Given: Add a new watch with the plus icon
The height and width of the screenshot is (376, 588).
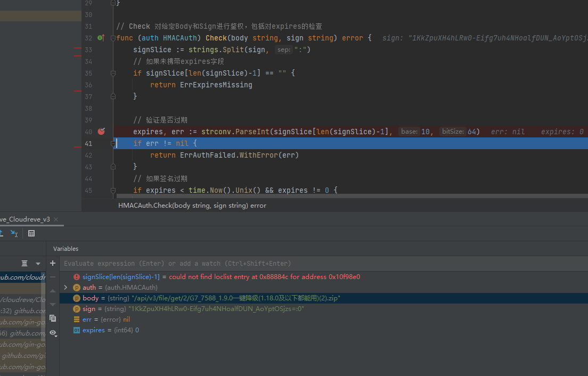Looking at the screenshot, I should tap(52, 262).
